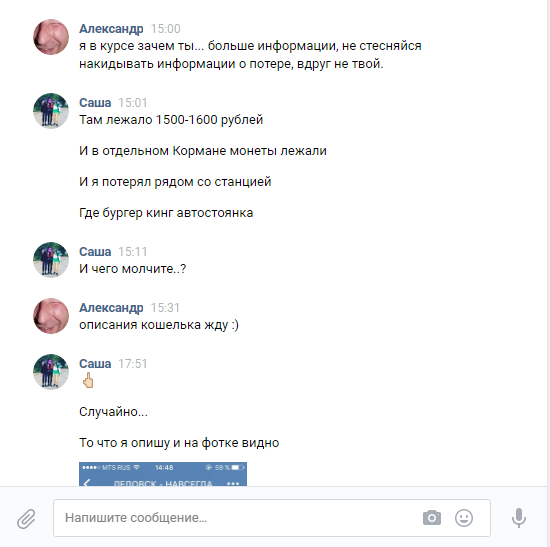Click the name Александр at 15:00

click(111, 29)
